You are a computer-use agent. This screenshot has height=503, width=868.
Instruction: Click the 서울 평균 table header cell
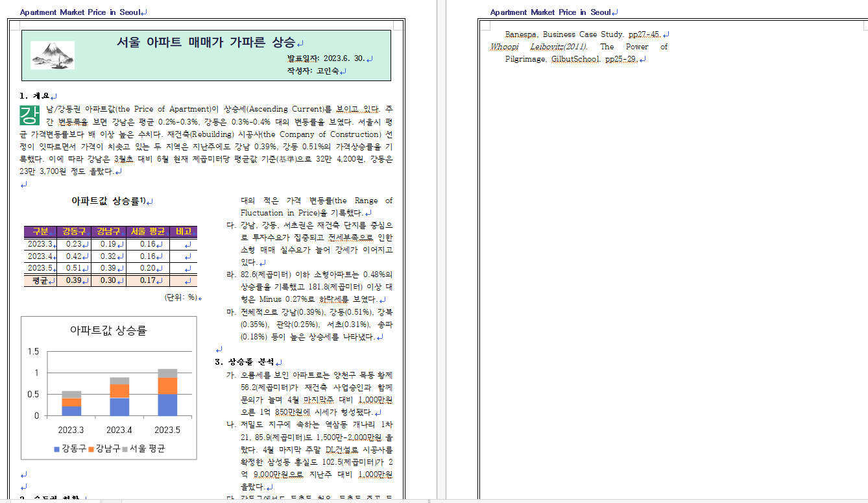147,232
